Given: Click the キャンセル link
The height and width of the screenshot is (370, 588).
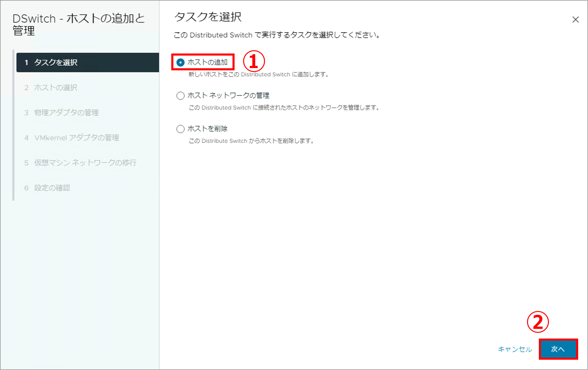Looking at the screenshot, I should [515, 349].
